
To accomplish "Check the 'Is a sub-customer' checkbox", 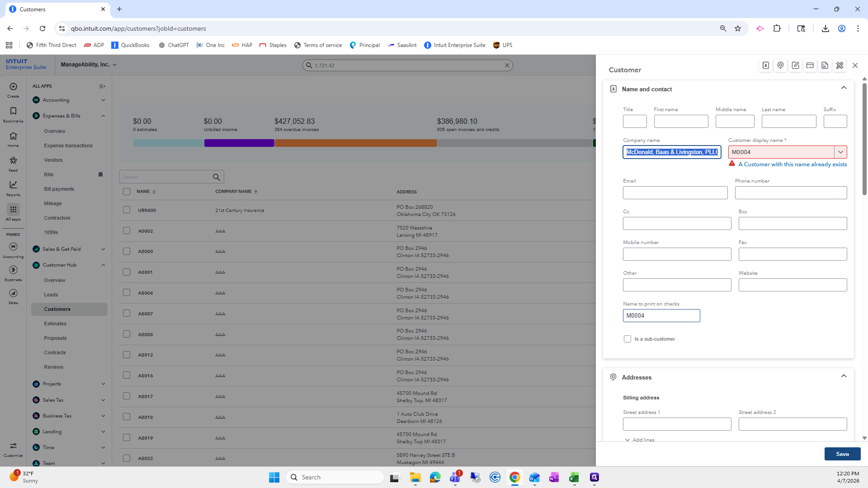I will 627,339.
